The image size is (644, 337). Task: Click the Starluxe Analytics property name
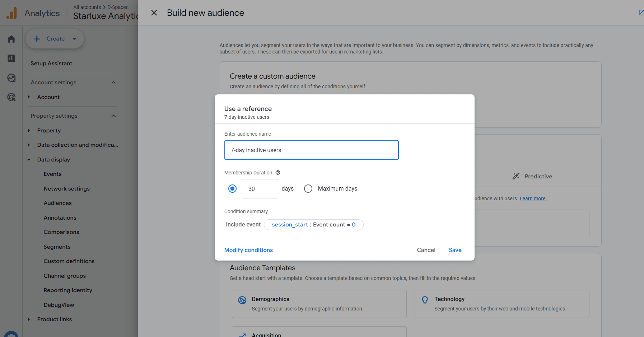pyautogui.click(x=106, y=16)
